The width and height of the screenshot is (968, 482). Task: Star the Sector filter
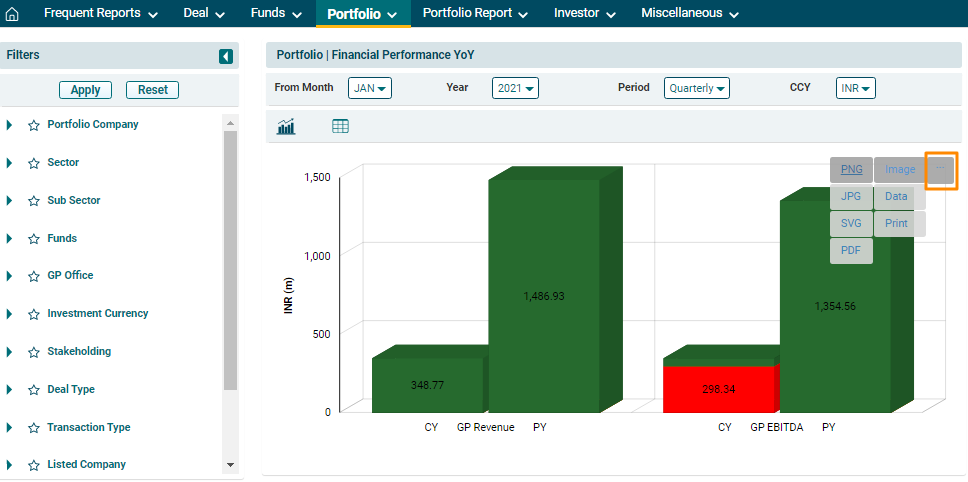33,163
